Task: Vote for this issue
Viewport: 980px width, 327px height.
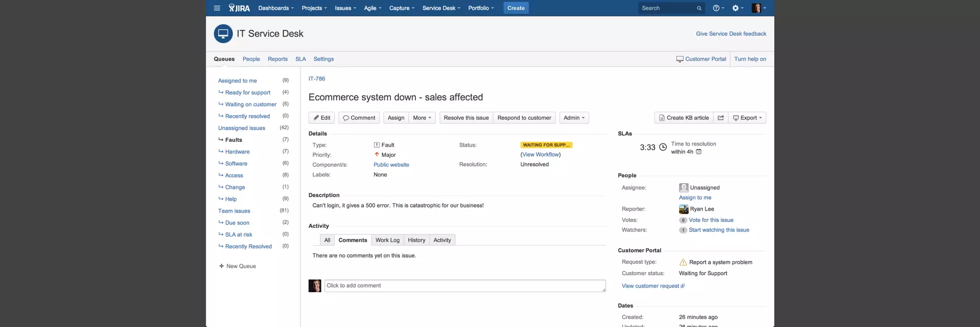Action: (711, 220)
